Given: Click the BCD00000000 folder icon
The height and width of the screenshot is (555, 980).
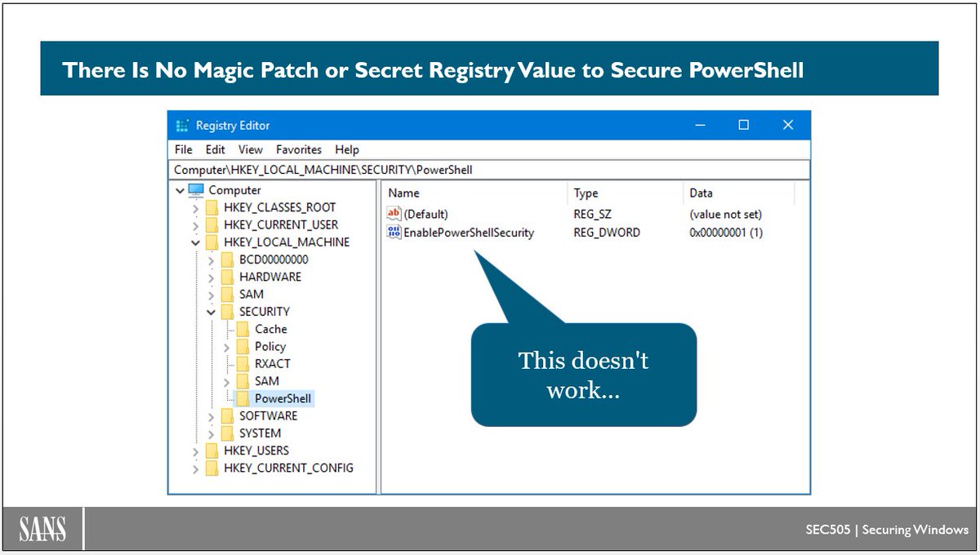Looking at the screenshot, I should [228, 260].
